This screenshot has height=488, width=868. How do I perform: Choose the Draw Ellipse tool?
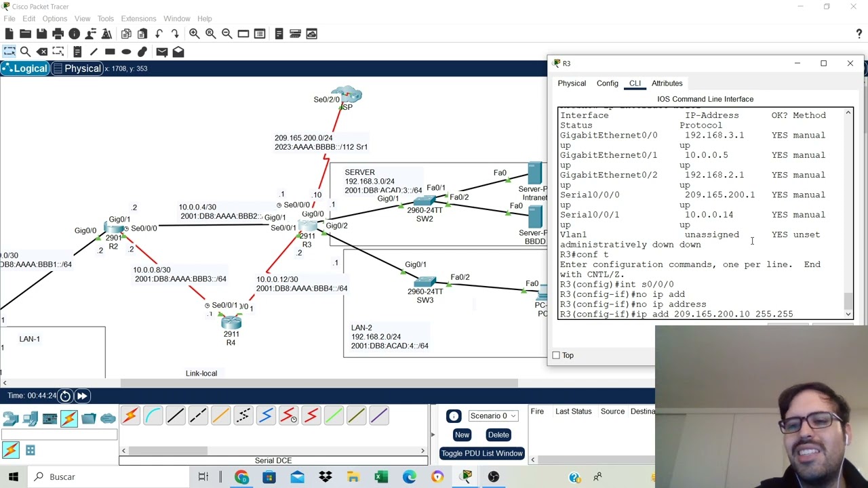(126, 52)
